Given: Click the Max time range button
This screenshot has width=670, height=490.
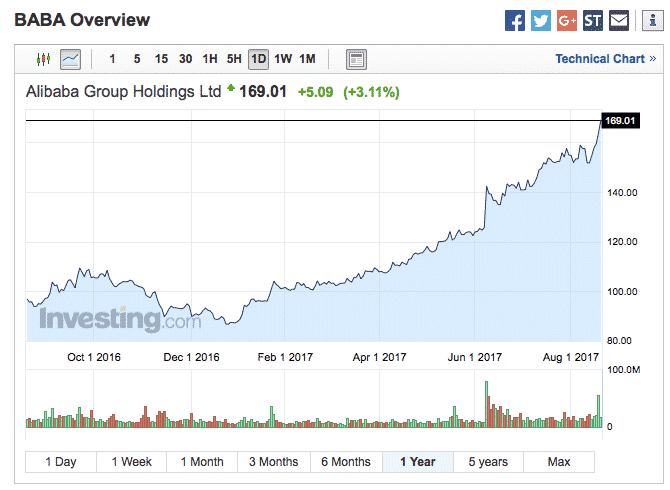Looking at the screenshot, I should [559, 462].
